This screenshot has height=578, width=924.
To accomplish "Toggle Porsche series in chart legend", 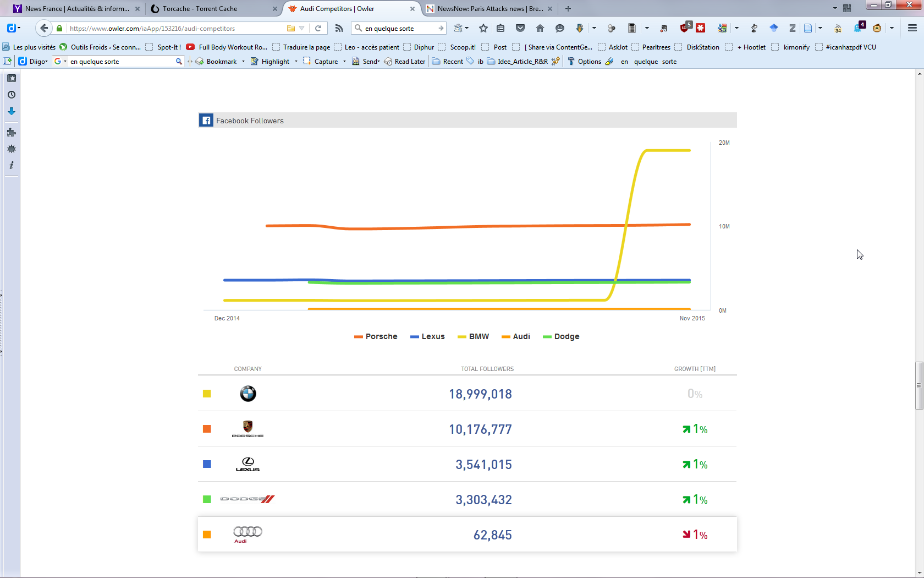I will (x=376, y=336).
